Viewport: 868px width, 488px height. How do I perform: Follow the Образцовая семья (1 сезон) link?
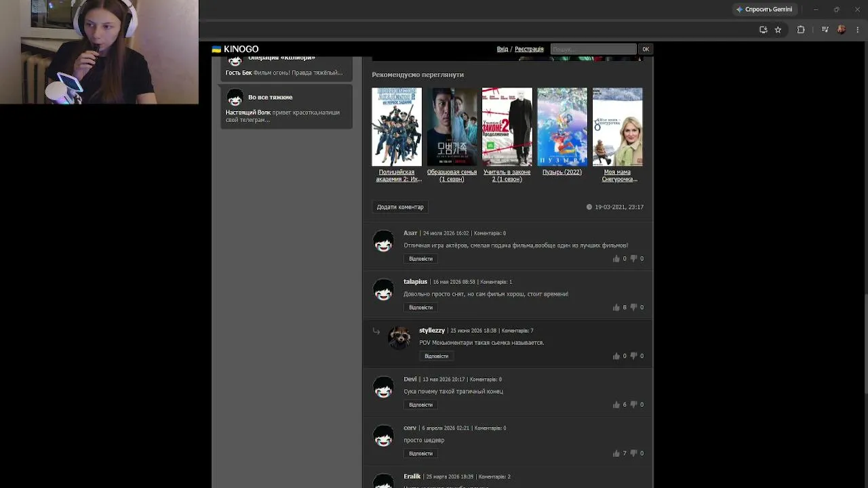click(x=452, y=176)
